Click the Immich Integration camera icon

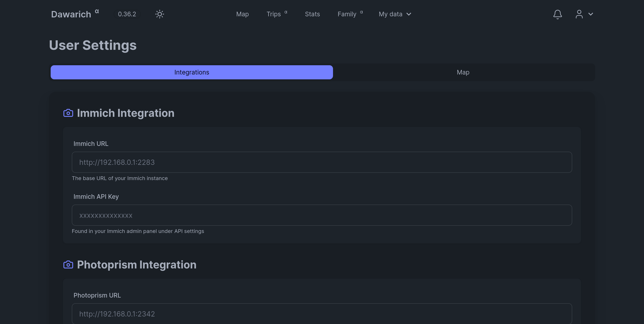(x=68, y=113)
